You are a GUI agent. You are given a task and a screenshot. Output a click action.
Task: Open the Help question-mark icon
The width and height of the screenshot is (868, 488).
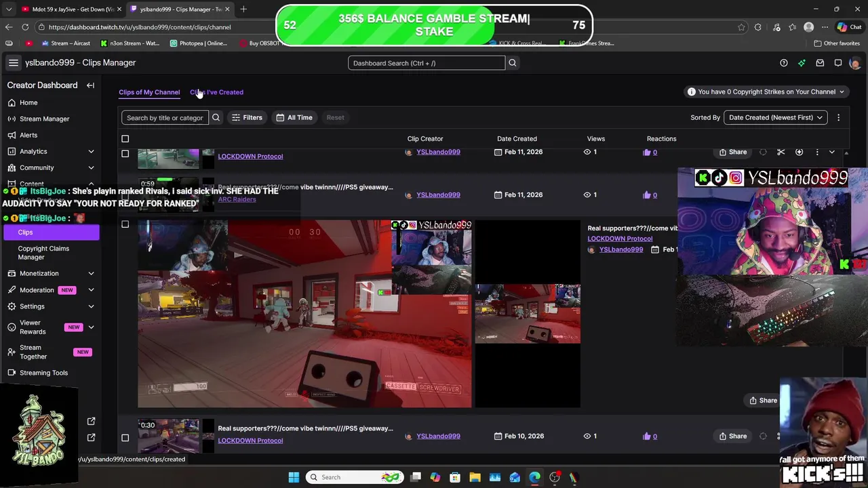click(784, 63)
